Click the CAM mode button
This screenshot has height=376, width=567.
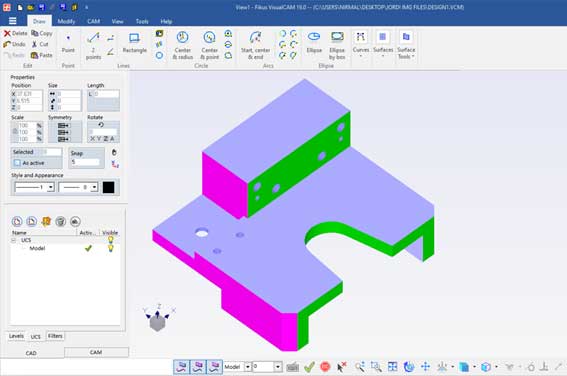(x=96, y=352)
